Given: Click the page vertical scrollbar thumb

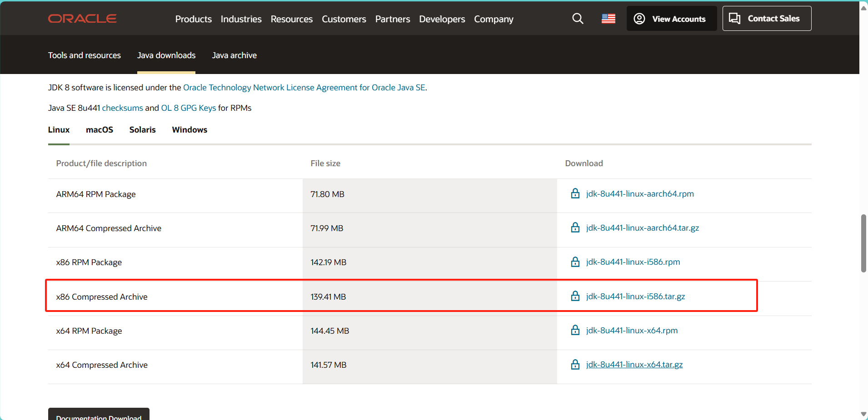Looking at the screenshot, I should (x=863, y=243).
